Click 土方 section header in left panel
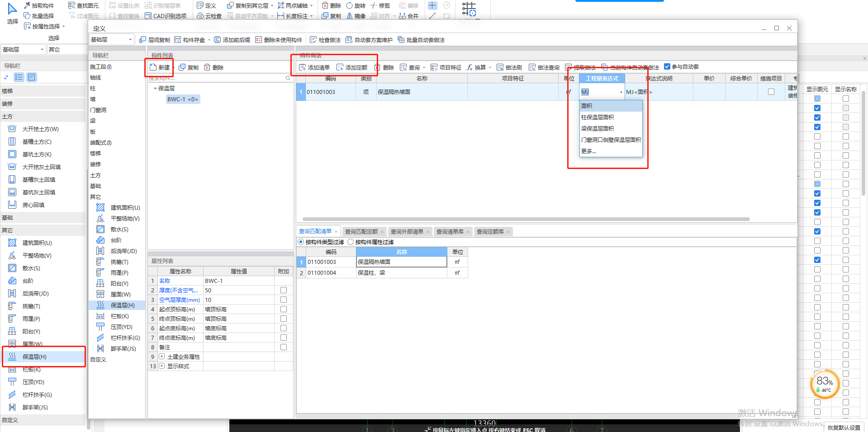The width and height of the screenshot is (868, 432). point(43,116)
